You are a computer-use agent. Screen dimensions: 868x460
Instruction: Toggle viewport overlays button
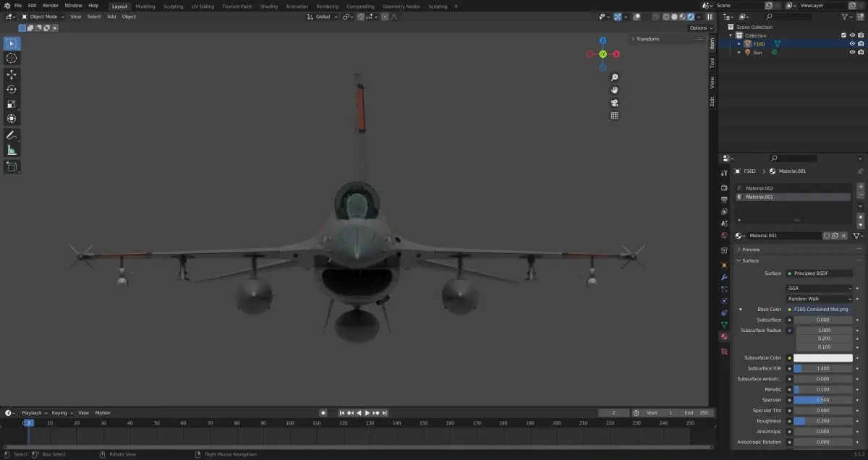click(637, 17)
